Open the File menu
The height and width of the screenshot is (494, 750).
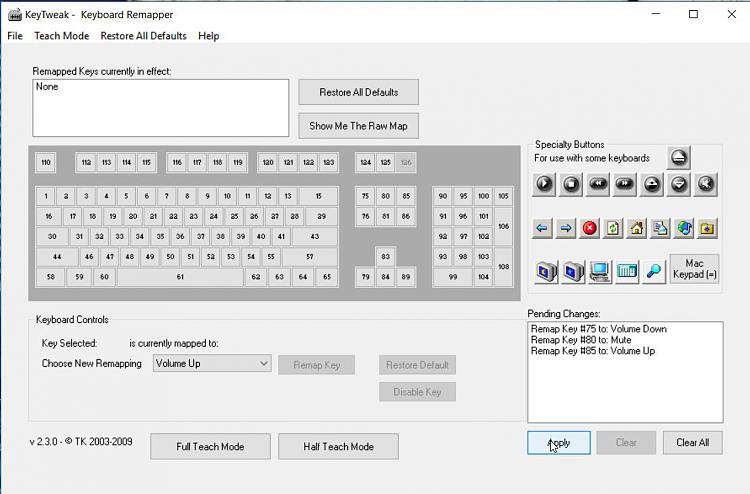click(15, 36)
